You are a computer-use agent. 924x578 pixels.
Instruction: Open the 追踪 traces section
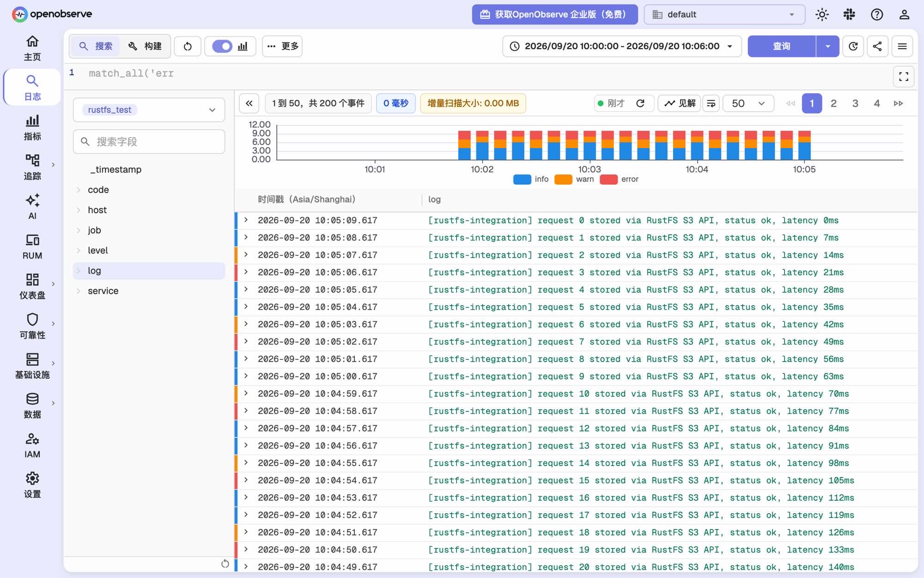[x=32, y=167]
